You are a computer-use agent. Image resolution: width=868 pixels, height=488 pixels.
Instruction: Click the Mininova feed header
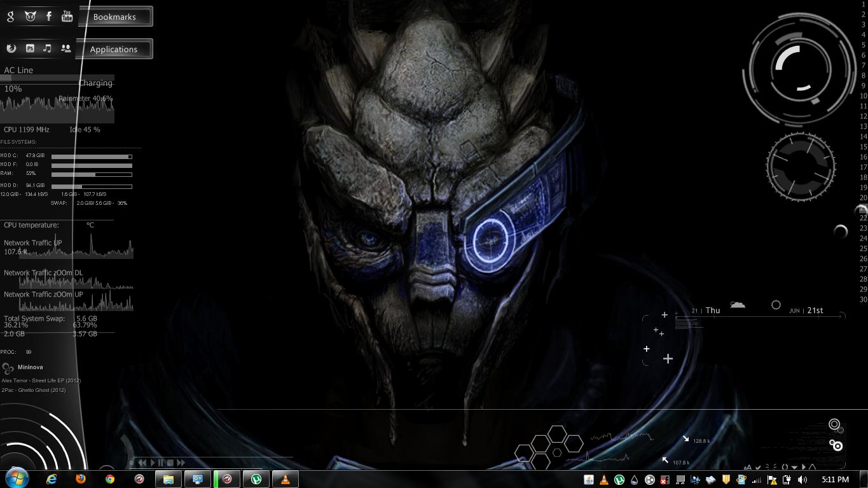29,367
